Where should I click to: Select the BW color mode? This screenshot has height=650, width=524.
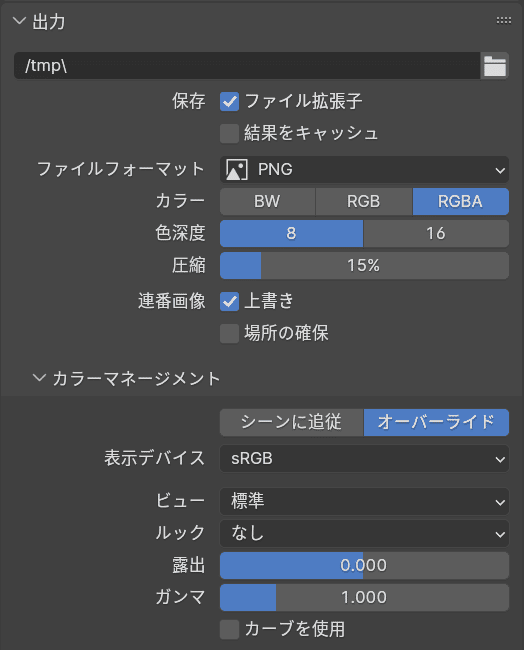point(267,201)
